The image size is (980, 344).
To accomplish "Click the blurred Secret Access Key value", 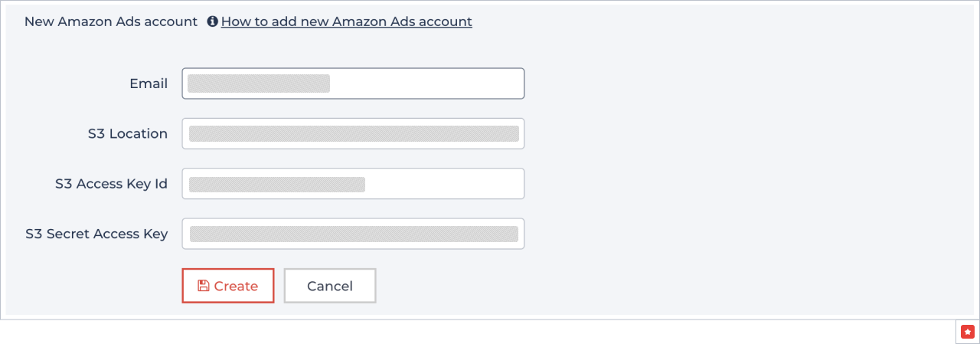I will click(354, 234).
